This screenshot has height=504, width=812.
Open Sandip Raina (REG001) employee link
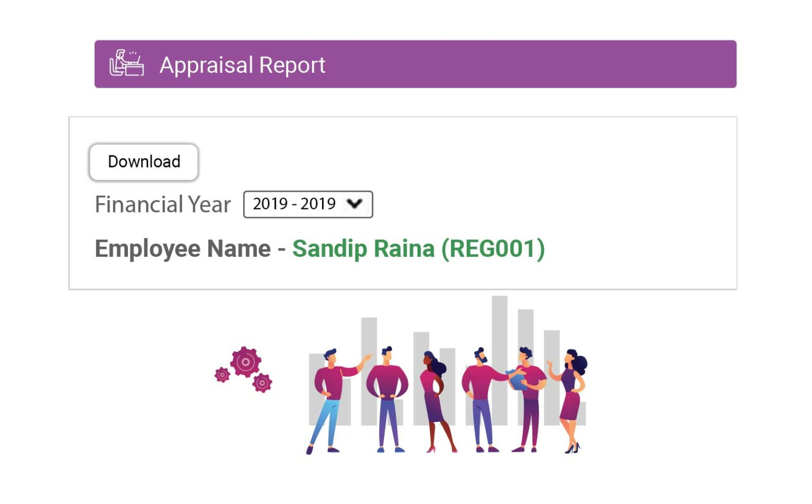coord(419,248)
